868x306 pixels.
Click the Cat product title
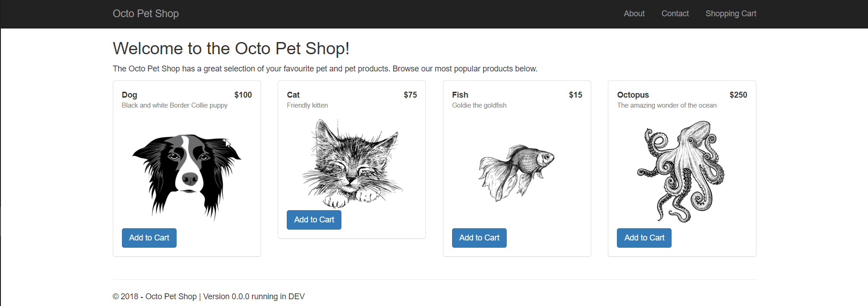pyautogui.click(x=293, y=95)
